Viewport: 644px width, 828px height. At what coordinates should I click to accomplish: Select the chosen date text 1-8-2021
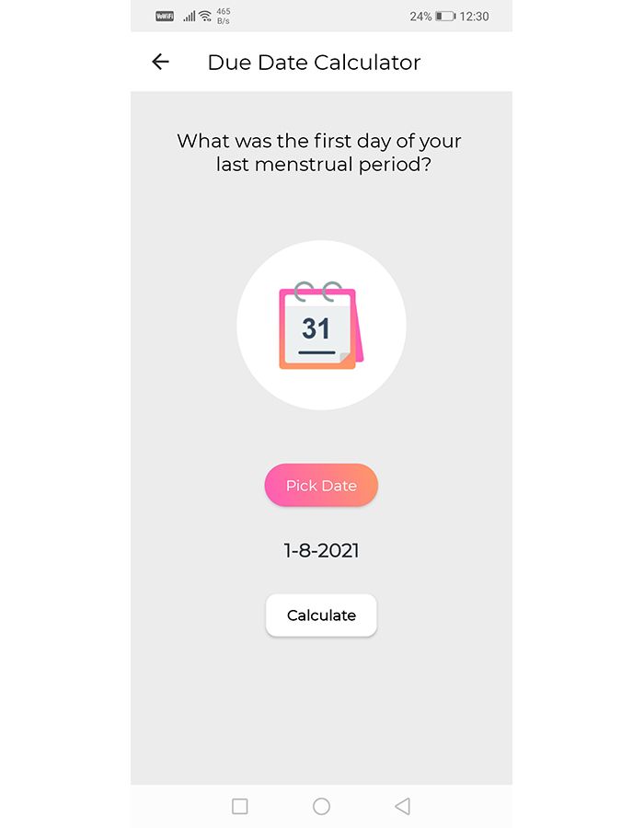(321, 551)
